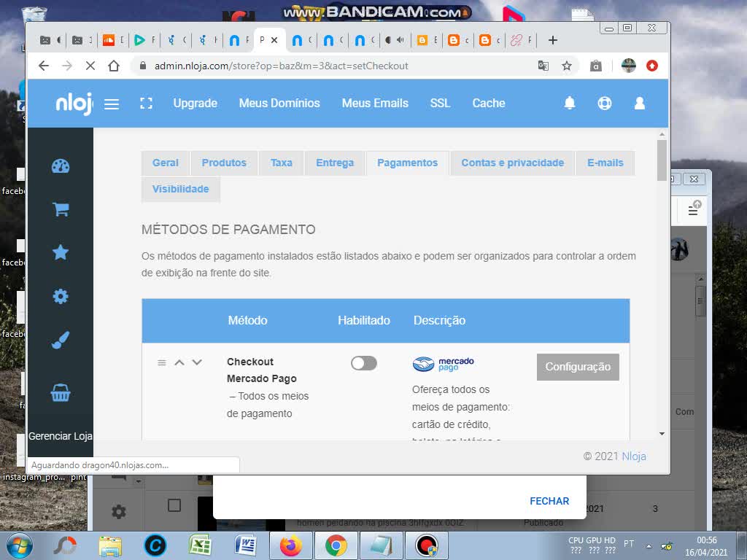Enable the Checkout Mercado Pago toggle
Image resolution: width=747 pixels, height=560 pixels.
(364, 363)
